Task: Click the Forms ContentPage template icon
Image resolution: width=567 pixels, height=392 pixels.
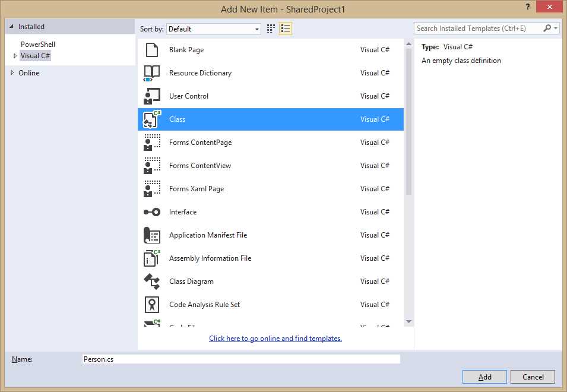Action: click(152, 143)
